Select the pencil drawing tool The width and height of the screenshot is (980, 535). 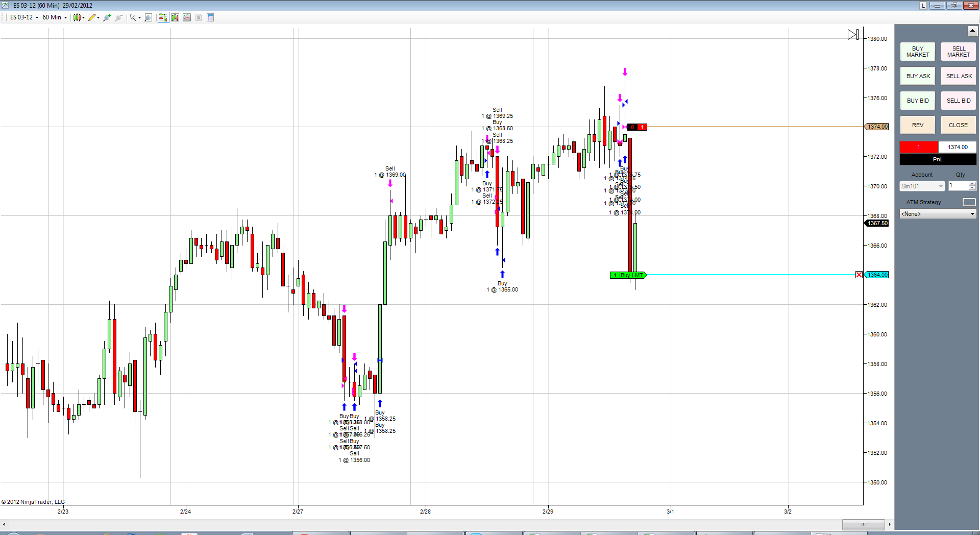(92, 17)
